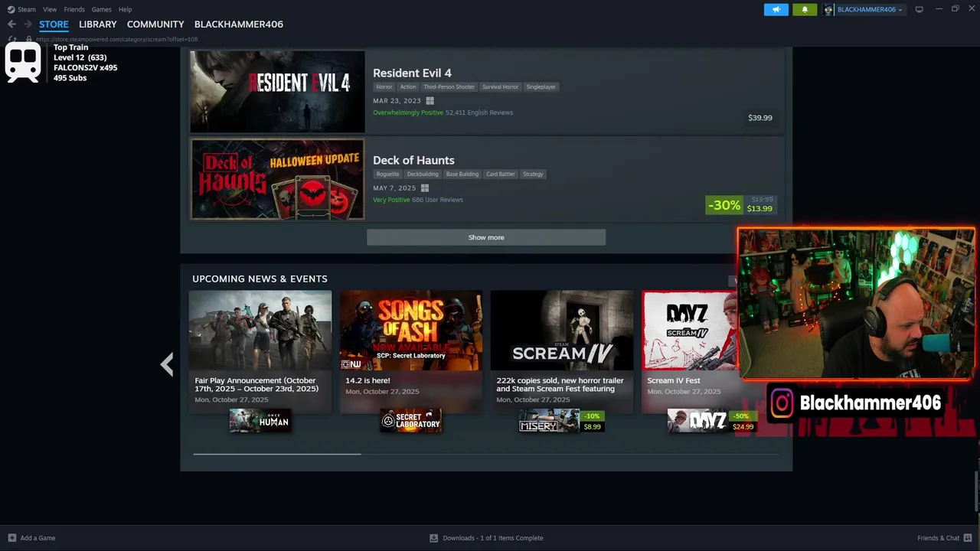Open the Friends menu

coord(74,9)
